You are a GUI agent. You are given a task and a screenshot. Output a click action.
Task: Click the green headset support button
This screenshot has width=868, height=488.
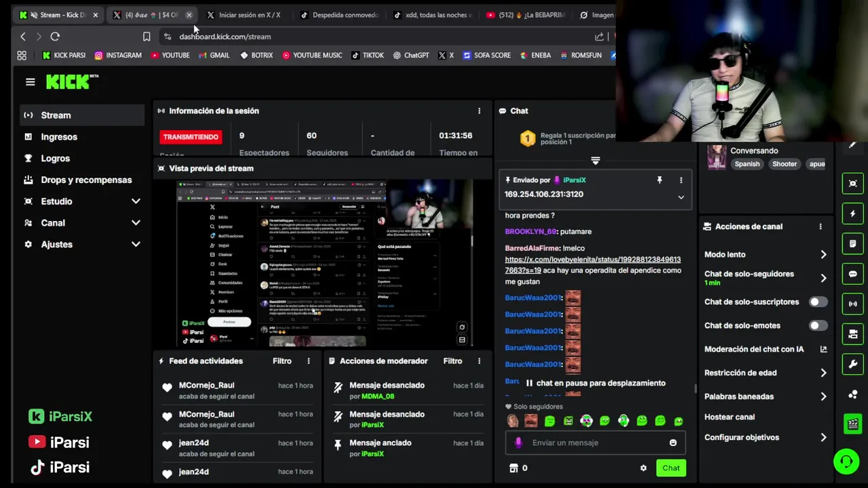point(846,462)
